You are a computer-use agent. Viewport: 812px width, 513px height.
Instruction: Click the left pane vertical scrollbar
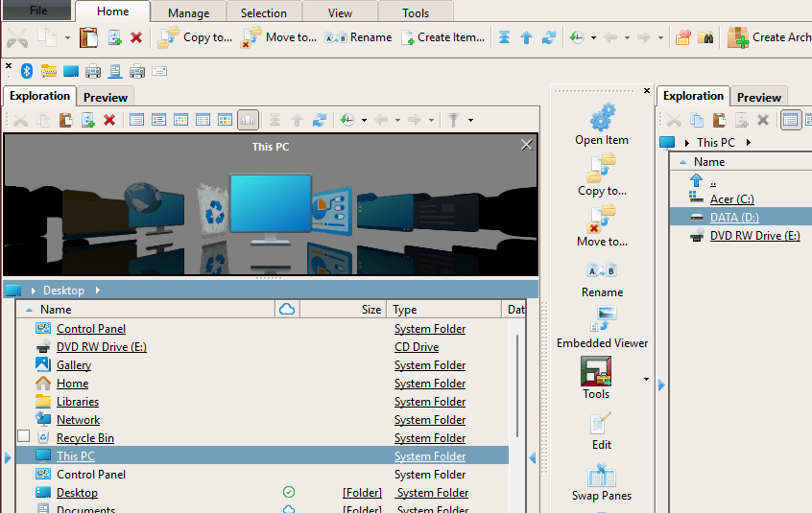click(x=519, y=384)
